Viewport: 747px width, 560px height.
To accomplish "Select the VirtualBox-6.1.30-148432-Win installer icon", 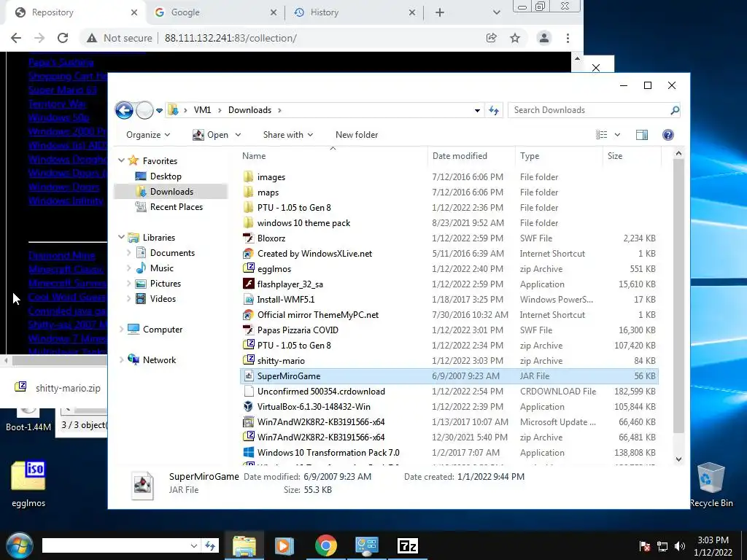I will point(248,407).
